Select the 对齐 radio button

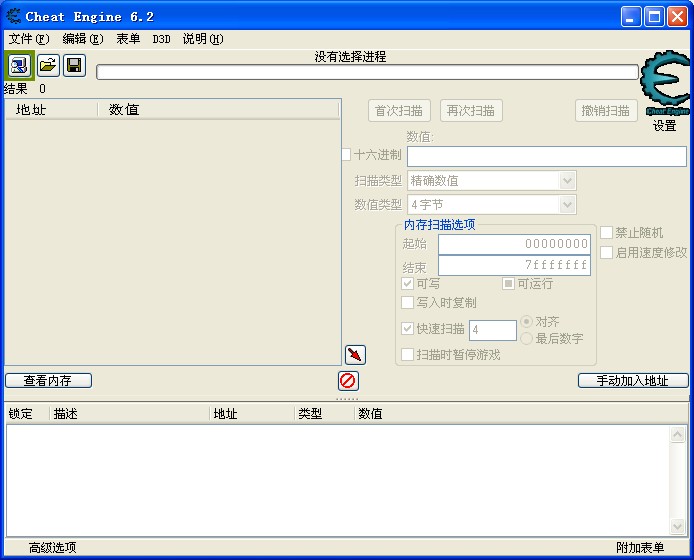coord(526,321)
